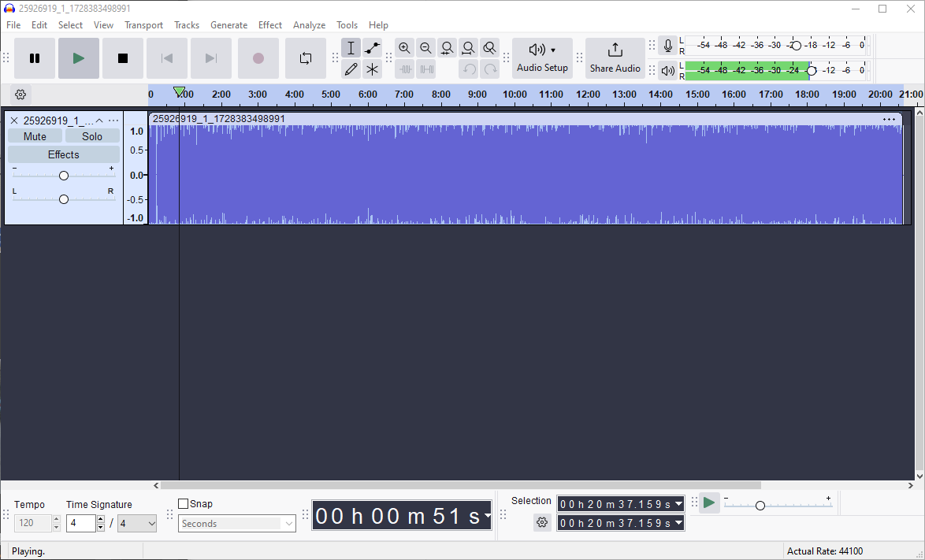Screen dimensions: 925x560
Task: Mute the 25926919 track
Action: (35, 136)
